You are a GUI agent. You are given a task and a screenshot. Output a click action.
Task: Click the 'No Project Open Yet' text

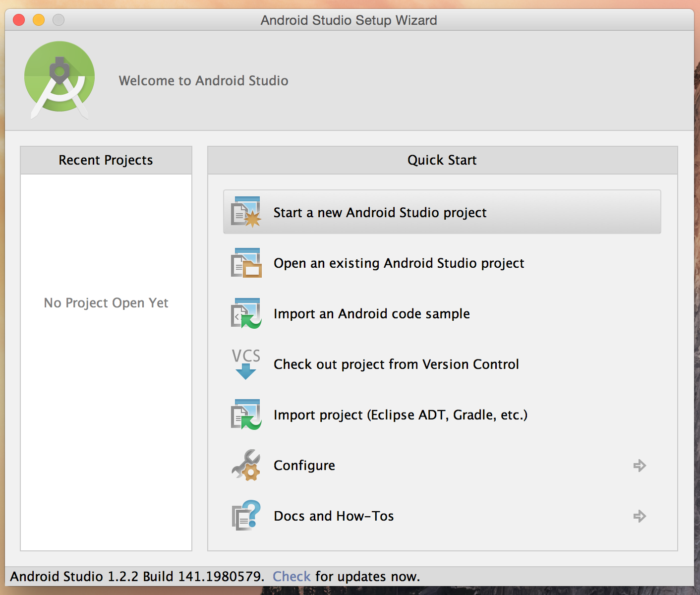[x=106, y=303]
